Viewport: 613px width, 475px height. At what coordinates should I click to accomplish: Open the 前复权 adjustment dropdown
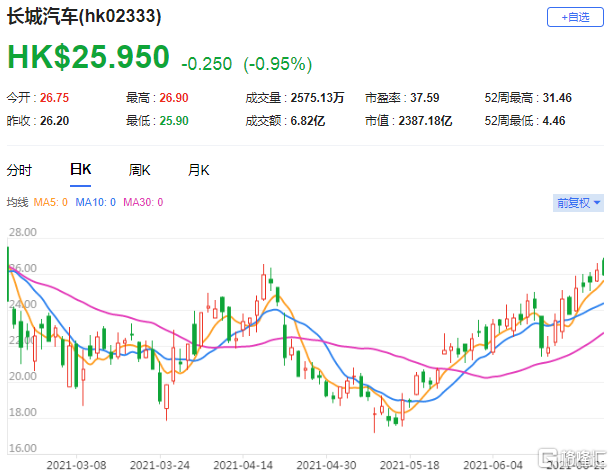578,203
